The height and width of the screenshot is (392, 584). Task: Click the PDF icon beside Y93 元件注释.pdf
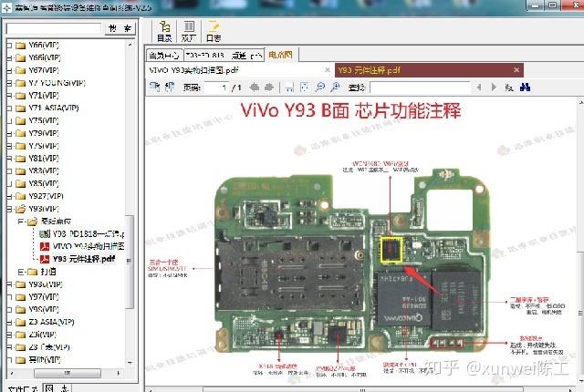(45, 259)
